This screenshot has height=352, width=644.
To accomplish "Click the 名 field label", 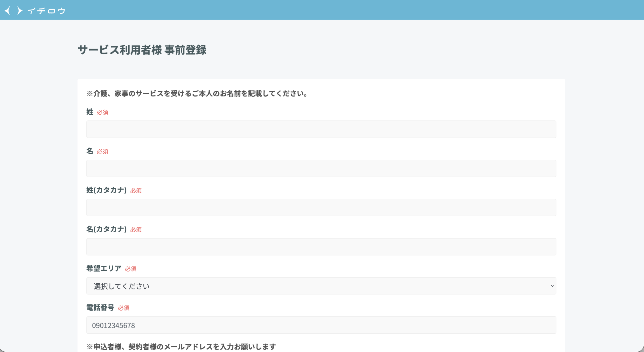I will [90, 151].
